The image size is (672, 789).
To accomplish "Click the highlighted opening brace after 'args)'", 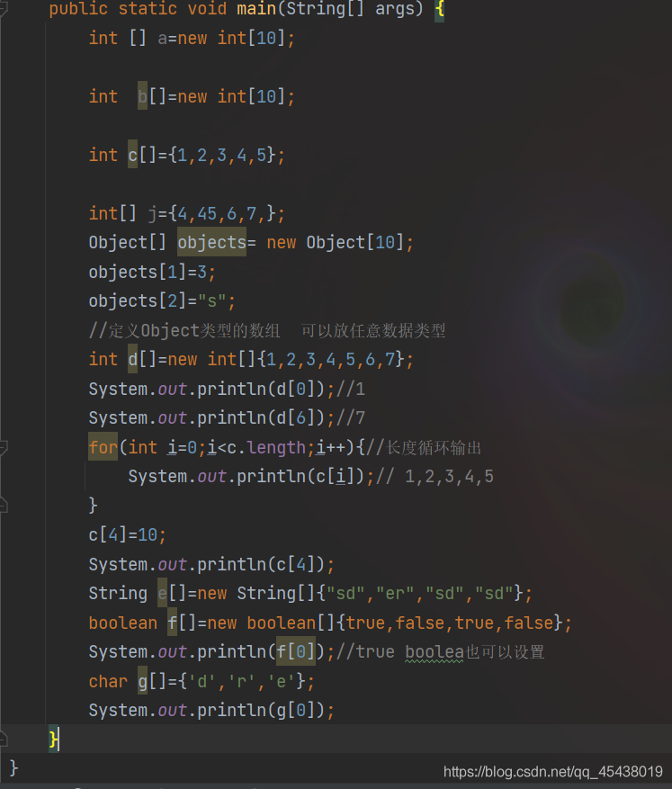I will (440, 9).
